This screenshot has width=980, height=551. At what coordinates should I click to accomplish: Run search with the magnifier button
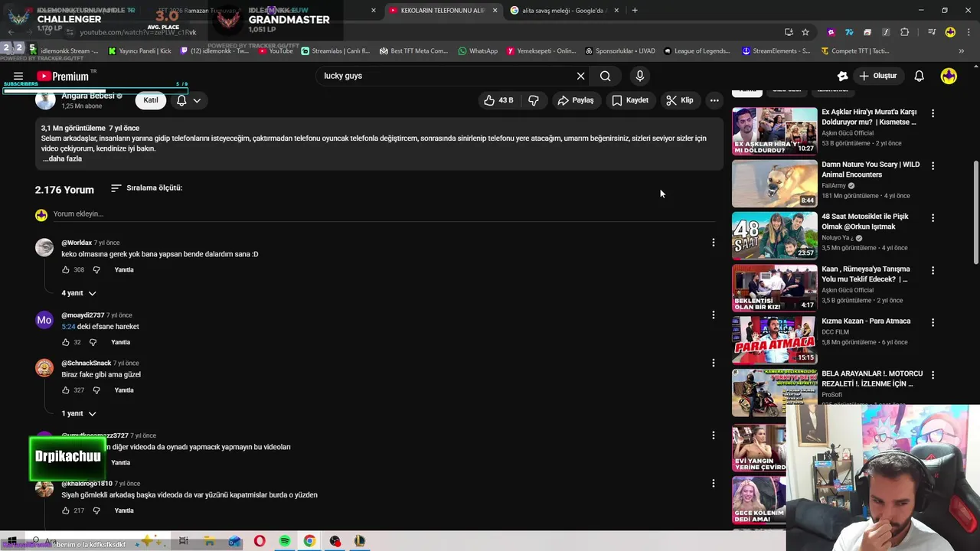(x=605, y=76)
